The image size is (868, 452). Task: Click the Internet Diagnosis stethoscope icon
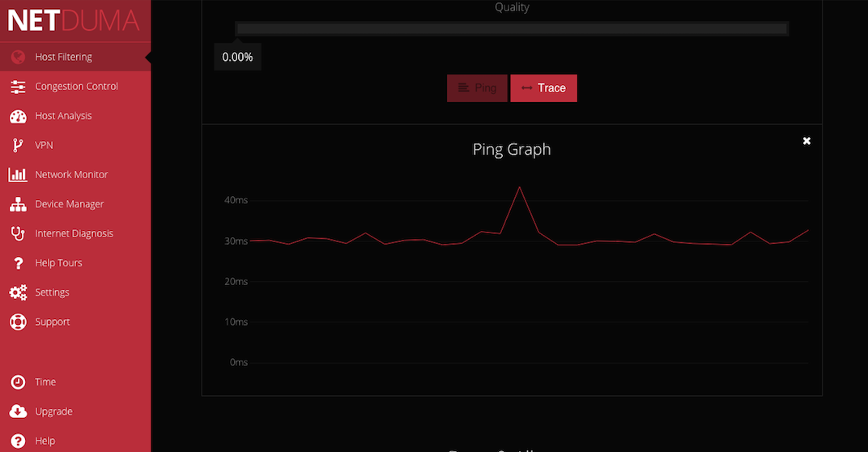[x=18, y=234]
